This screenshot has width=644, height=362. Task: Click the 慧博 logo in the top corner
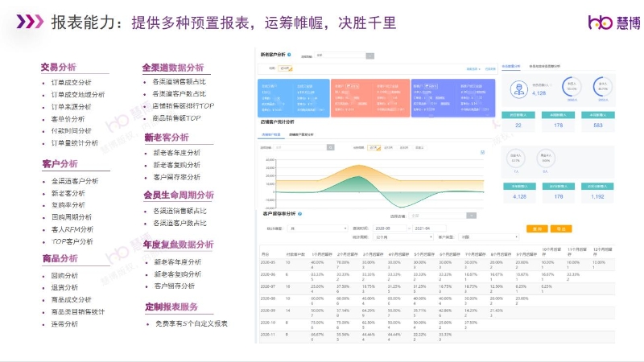[x=613, y=22]
